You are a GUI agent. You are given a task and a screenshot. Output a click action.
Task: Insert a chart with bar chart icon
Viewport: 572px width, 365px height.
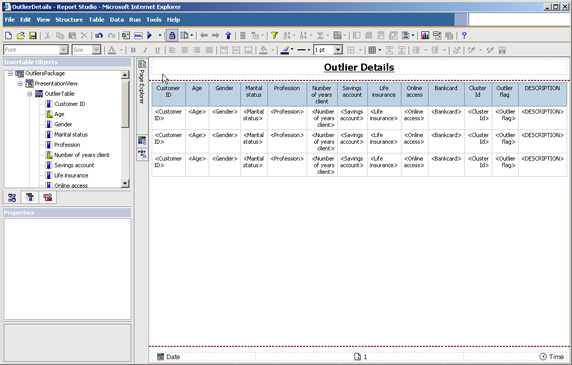coord(425,35)
